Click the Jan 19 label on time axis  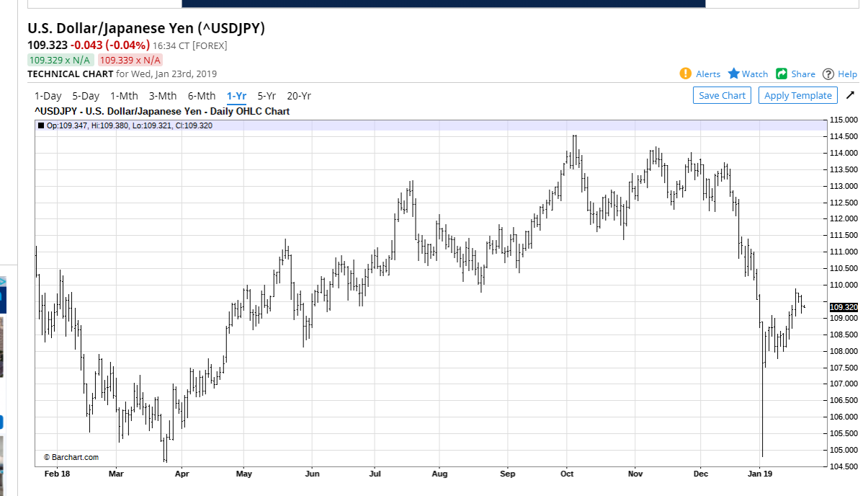click(x=760, y=474)
